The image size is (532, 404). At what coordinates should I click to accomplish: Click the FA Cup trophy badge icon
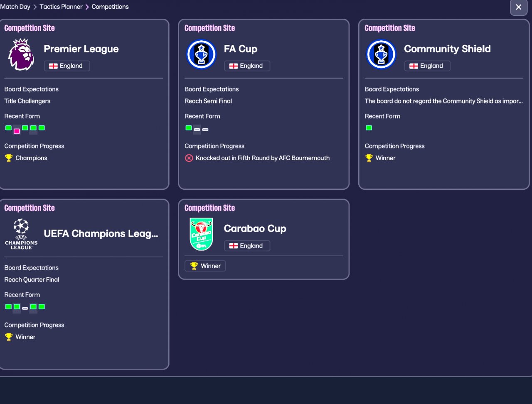(202, 54)
